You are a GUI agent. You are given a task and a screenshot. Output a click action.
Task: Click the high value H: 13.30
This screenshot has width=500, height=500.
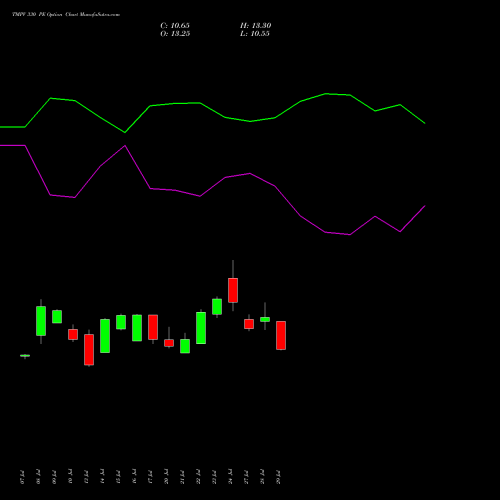click(255, 26)
